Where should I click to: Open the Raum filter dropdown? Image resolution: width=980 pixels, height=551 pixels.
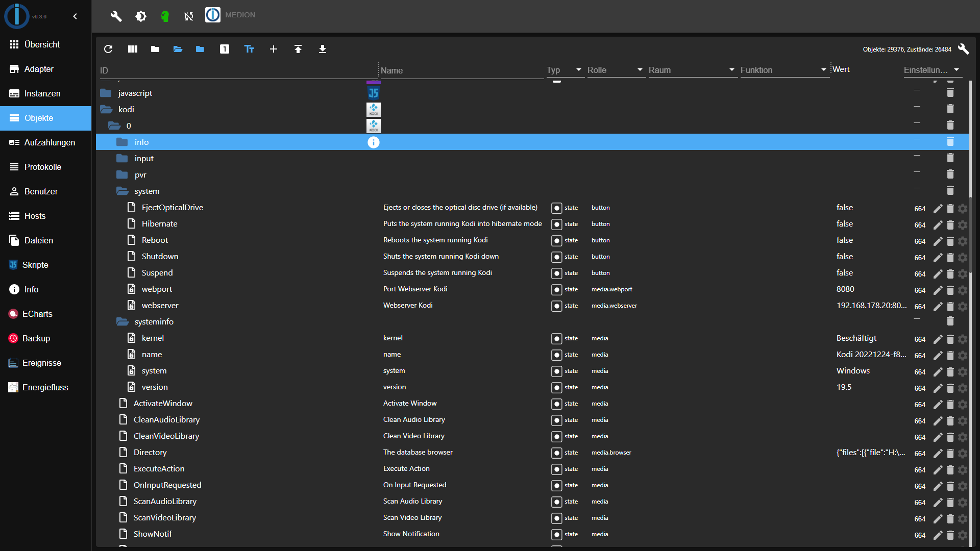tap(692, 70)
